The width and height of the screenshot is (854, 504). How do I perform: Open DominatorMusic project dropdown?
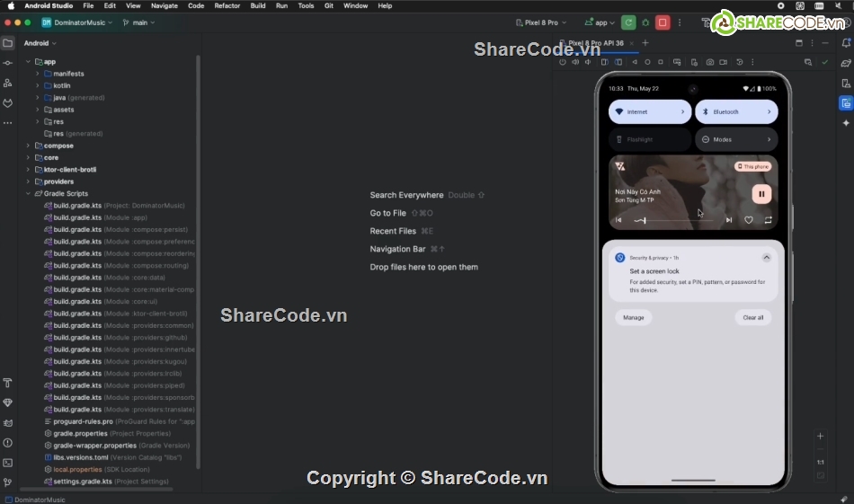(x=77, y=22)
